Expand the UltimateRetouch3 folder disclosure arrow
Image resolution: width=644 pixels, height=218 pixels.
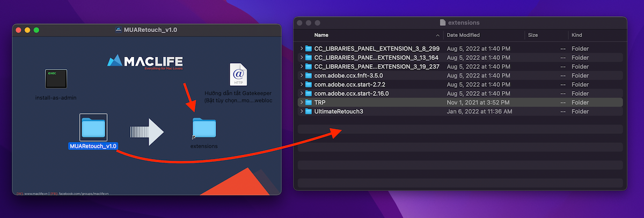tap(302, 111)
